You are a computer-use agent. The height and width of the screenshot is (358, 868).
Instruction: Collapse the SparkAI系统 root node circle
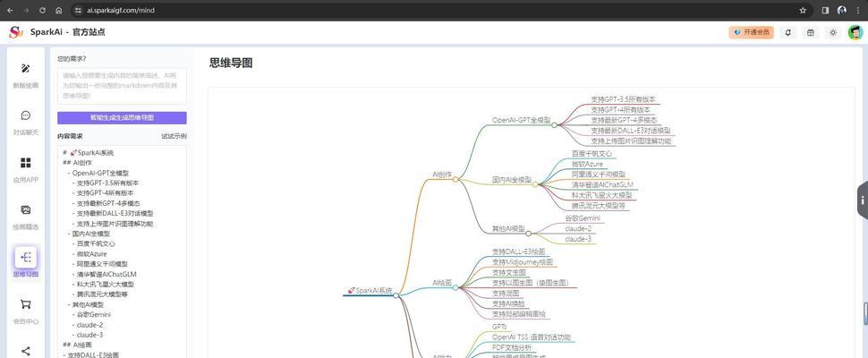[396, 295]
